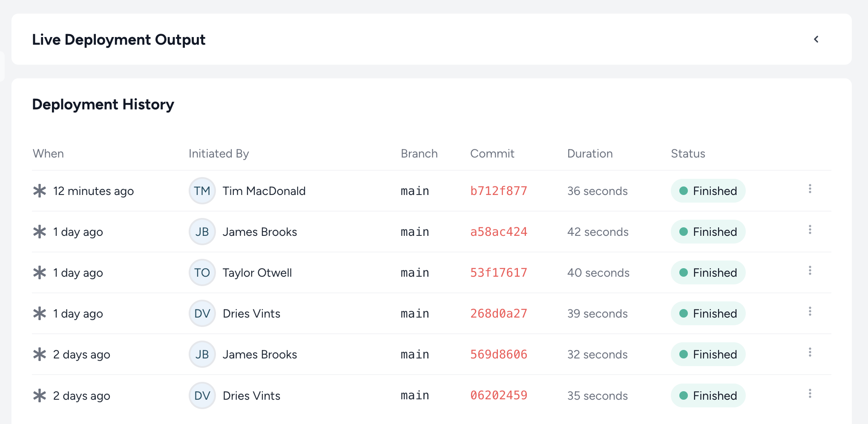868x424 pixels.
Task: Click the asterisk icon in the last 2 days ago row
Action: (x=40, y=395)
